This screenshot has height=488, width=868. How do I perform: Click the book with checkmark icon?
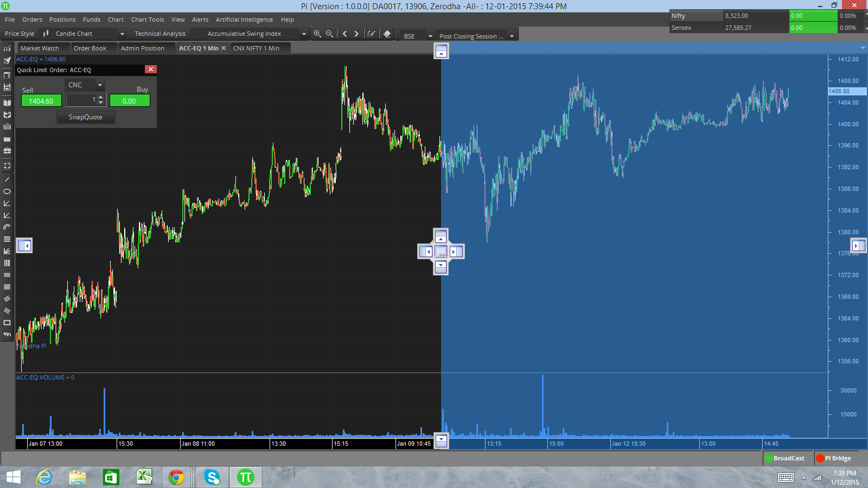click(x=7, y=115)
